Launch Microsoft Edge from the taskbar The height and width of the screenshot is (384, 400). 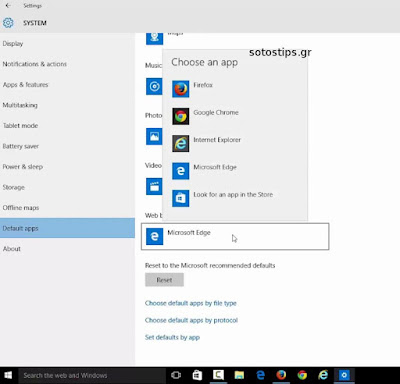(260, 375)
